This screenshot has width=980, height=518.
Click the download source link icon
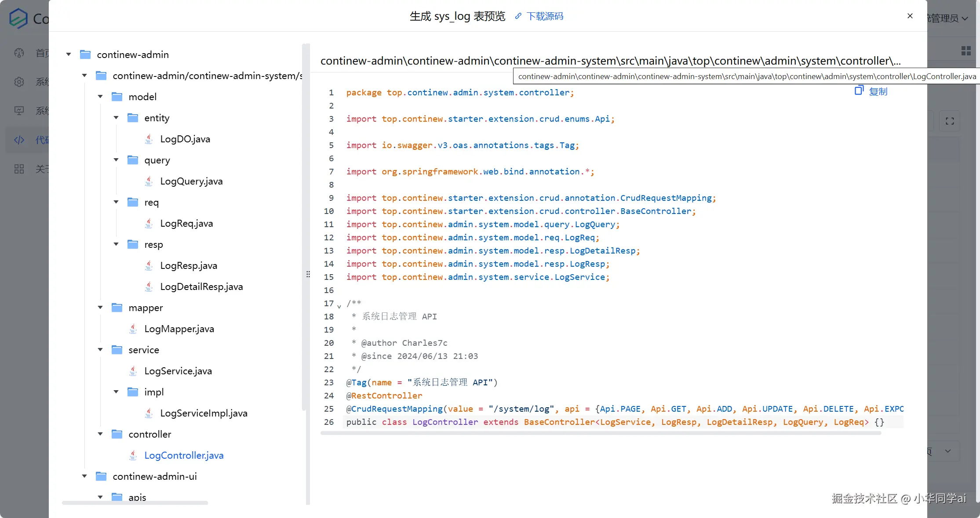coord(518,16)
